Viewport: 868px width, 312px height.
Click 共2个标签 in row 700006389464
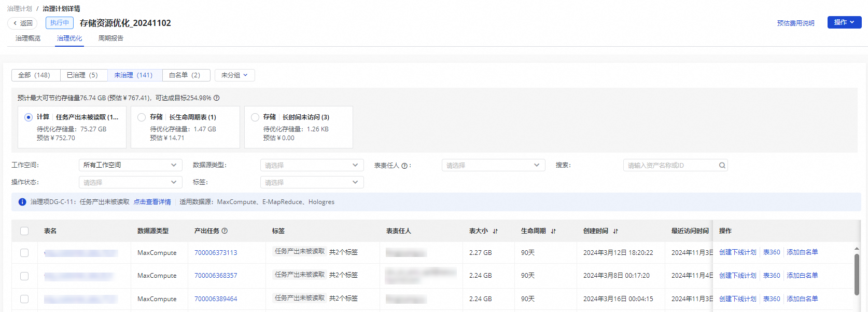point(343,299)
